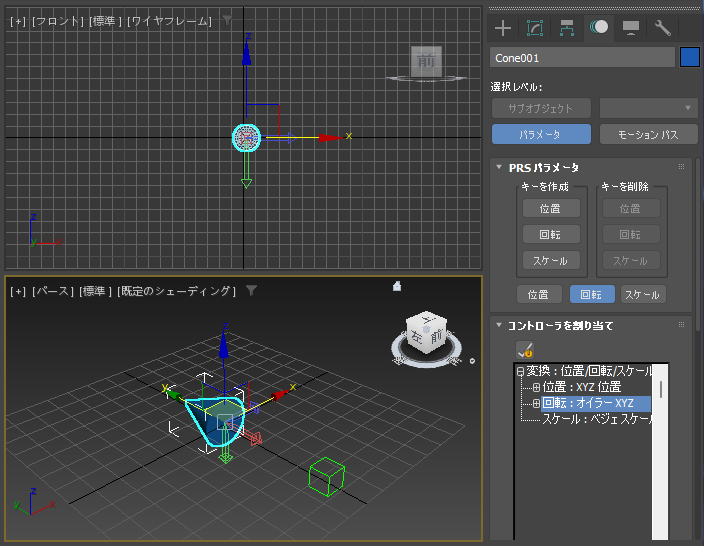Expand the 回転 : オイラー XYZ tree node

tap(536, 403)
